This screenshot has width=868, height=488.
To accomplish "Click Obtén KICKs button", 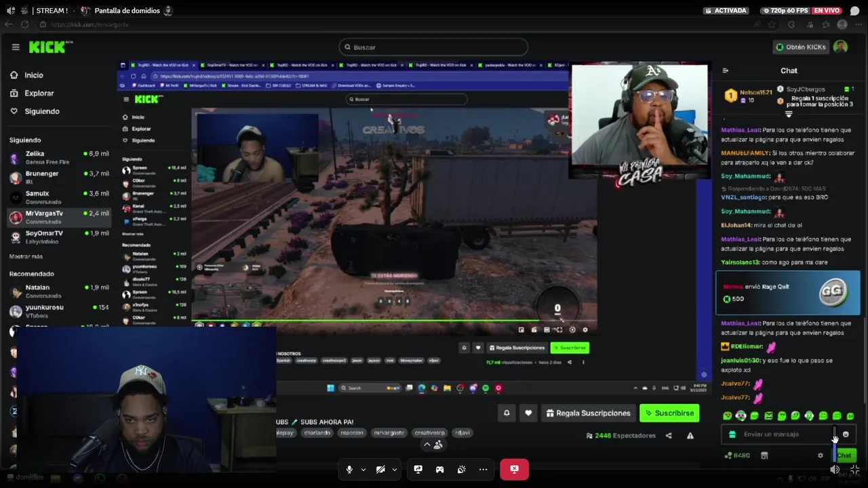I will (x=800, y=47).
